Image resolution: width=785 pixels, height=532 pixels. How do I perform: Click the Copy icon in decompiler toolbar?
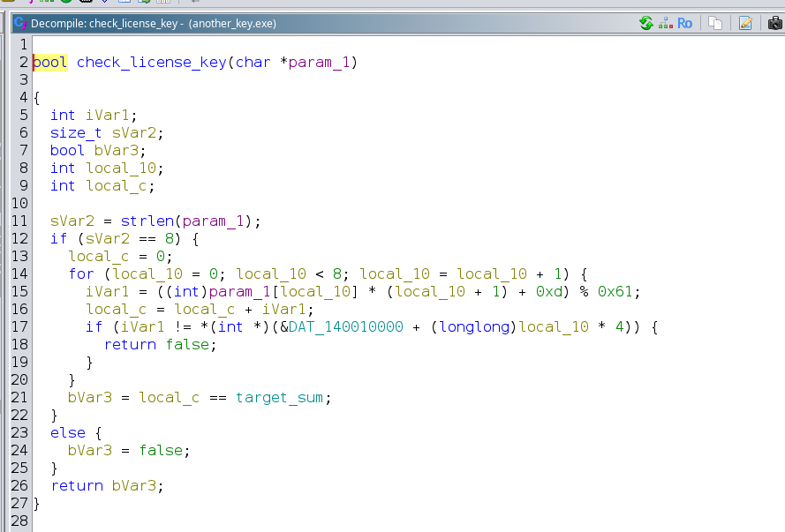tap(716, 23)
